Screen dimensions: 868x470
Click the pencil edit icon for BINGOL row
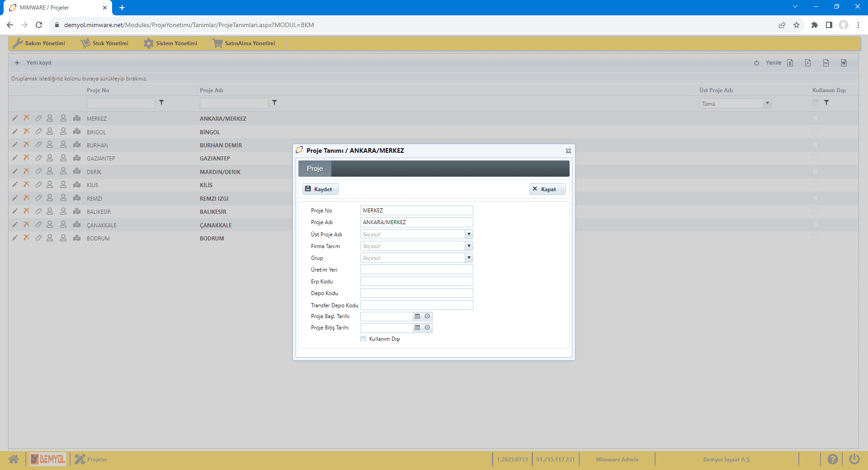(x=15, y=132)
